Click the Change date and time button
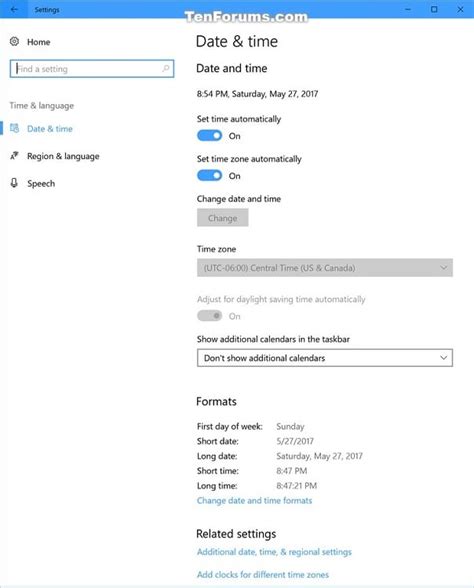 click(x=223, y=218)
